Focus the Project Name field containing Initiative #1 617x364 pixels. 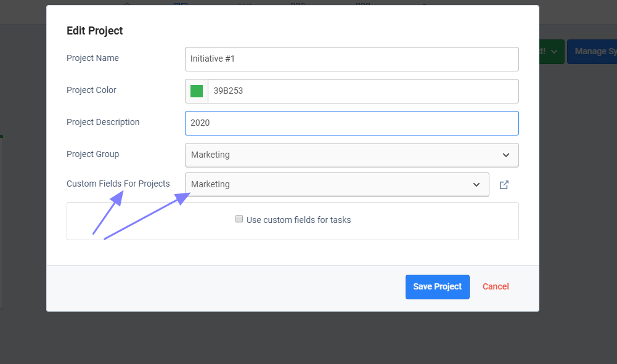point(351,59)
